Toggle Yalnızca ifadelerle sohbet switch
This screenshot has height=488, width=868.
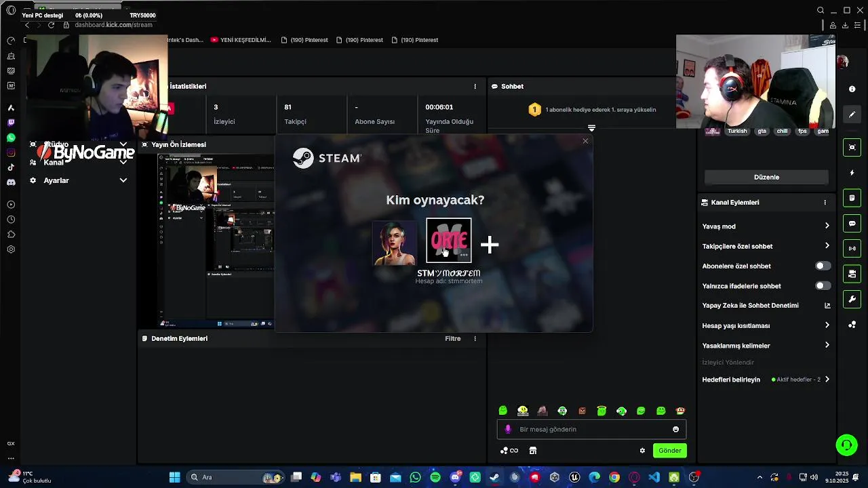pyautogui.click(x=823, y=286)
